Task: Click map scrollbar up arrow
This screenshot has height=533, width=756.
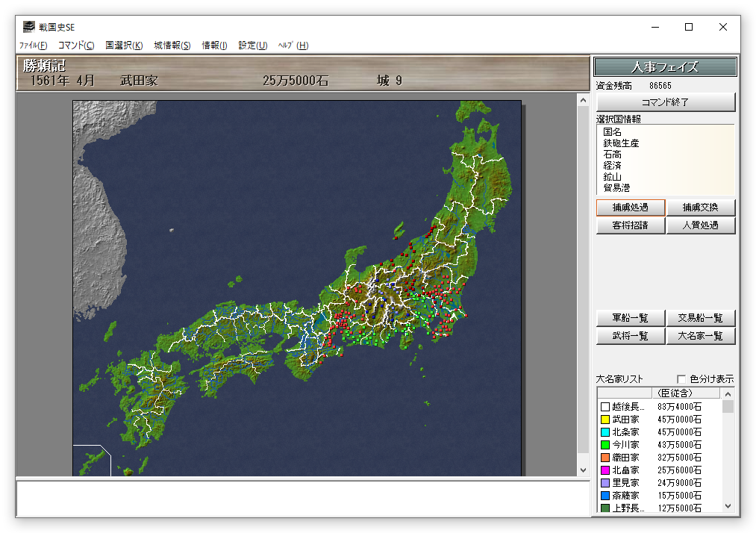Action: (x=583, y=100)
